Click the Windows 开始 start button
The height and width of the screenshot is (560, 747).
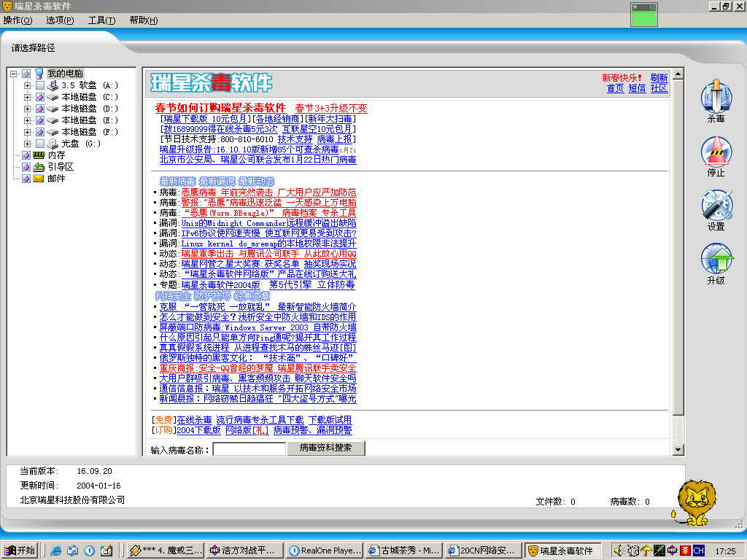coord(20,551)
